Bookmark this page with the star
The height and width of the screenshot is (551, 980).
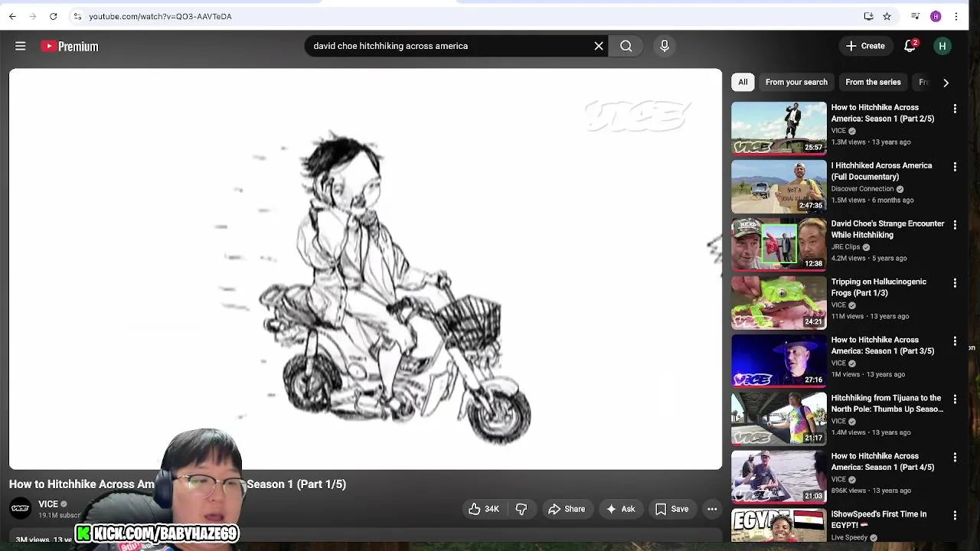click(x=887, y=16)
